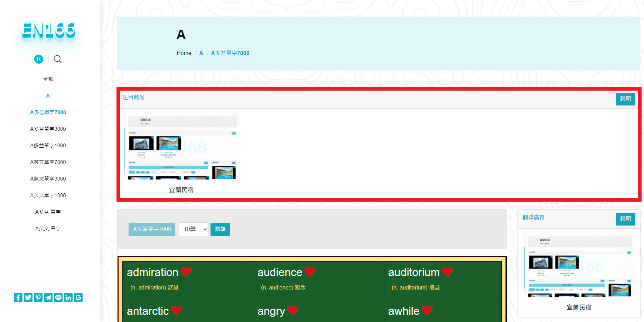Select the word admiration
The image size is (644, 322).
[152, 272]
